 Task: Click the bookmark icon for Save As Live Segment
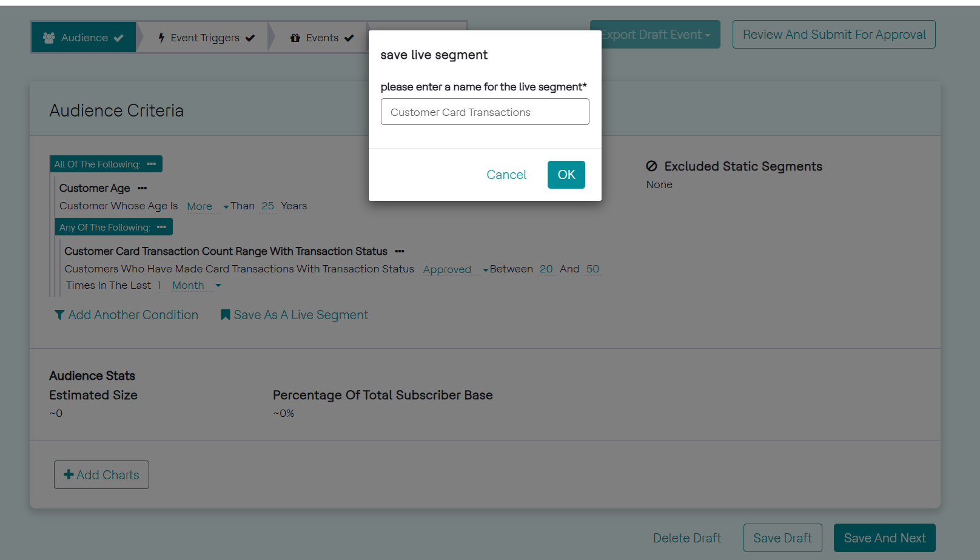click(225, 315)
